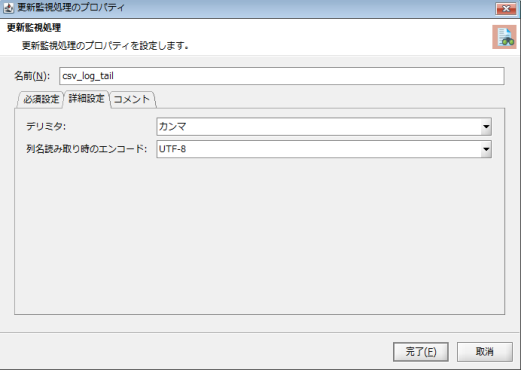Click the Java app icon in title bar
The image size is (521, 370).
[9, 8]
